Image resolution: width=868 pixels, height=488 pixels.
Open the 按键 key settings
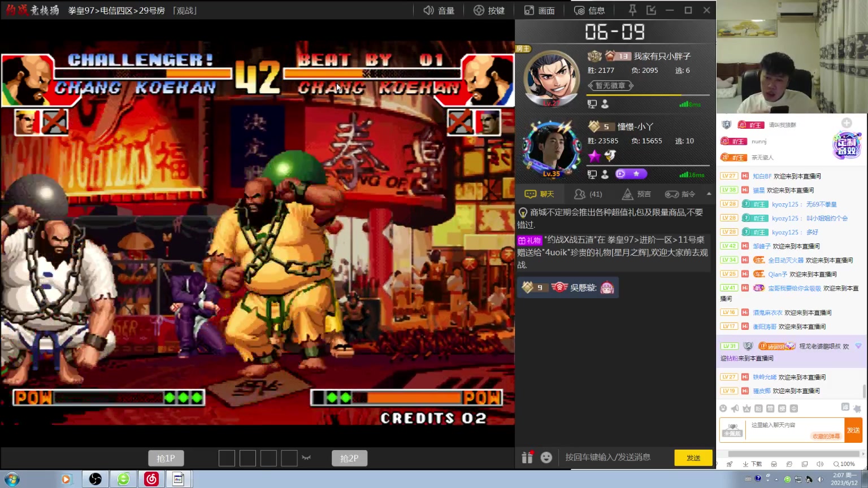pyautogui.click(x=489, y=10)
